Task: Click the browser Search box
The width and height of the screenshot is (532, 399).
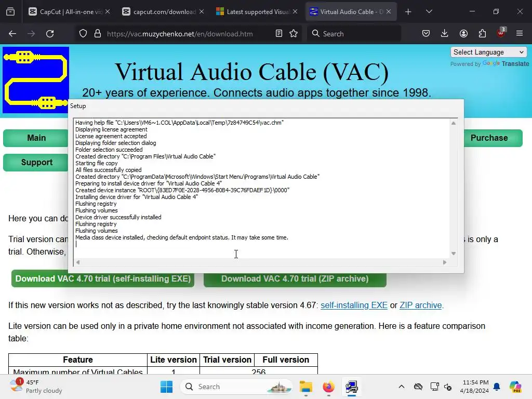Action: click(x=354, y=34)
